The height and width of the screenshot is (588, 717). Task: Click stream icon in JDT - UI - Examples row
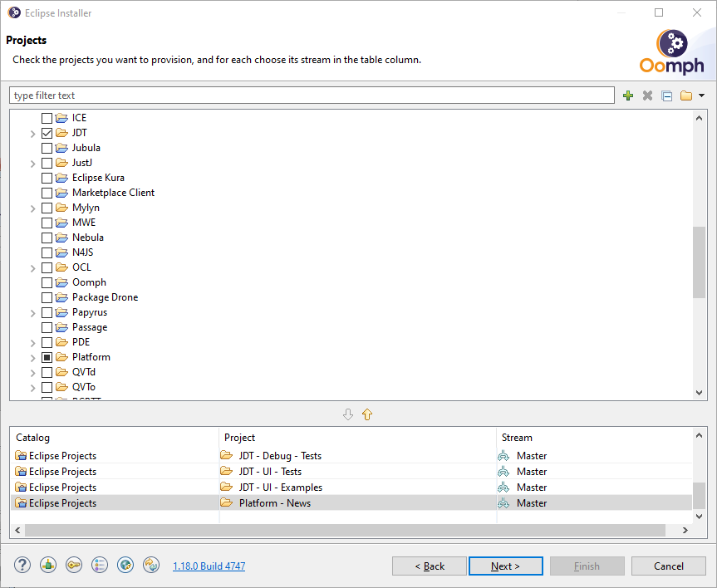pyautogui.click(x=503, y=488)
